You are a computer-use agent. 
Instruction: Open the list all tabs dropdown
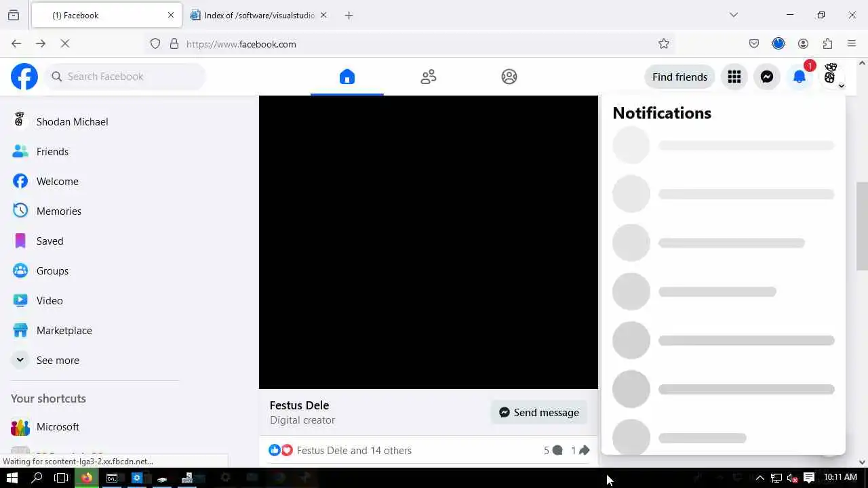click(733, 15)
